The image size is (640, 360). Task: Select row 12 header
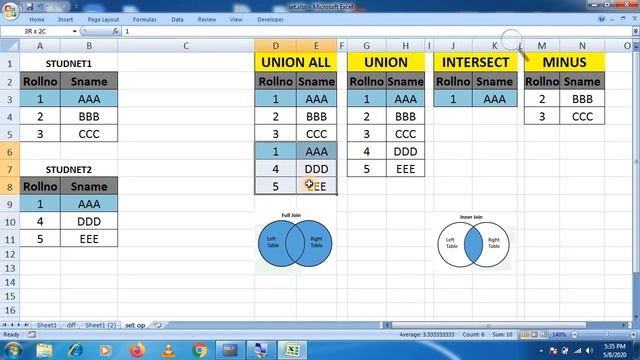(x=10, y=254)
